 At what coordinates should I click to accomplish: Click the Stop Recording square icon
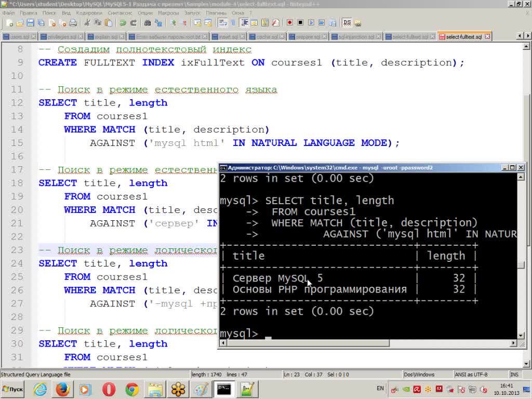(300, 23)
